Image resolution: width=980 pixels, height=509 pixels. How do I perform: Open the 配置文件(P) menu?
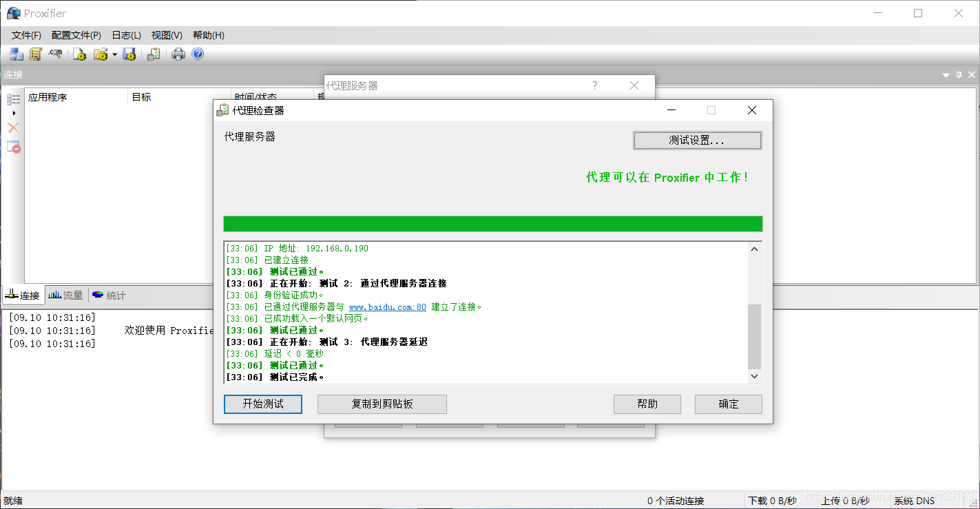tap(76, 35)
